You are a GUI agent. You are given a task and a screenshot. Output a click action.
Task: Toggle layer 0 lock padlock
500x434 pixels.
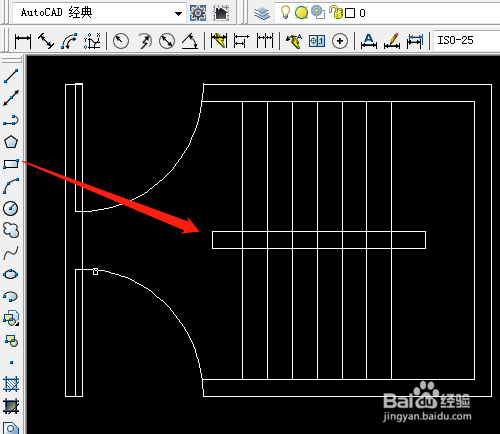pos(335,13)
